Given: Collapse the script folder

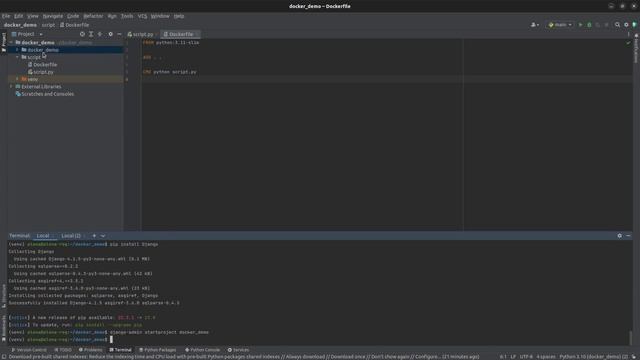Looking at the screenshot, I should click(x=18, y=57).
